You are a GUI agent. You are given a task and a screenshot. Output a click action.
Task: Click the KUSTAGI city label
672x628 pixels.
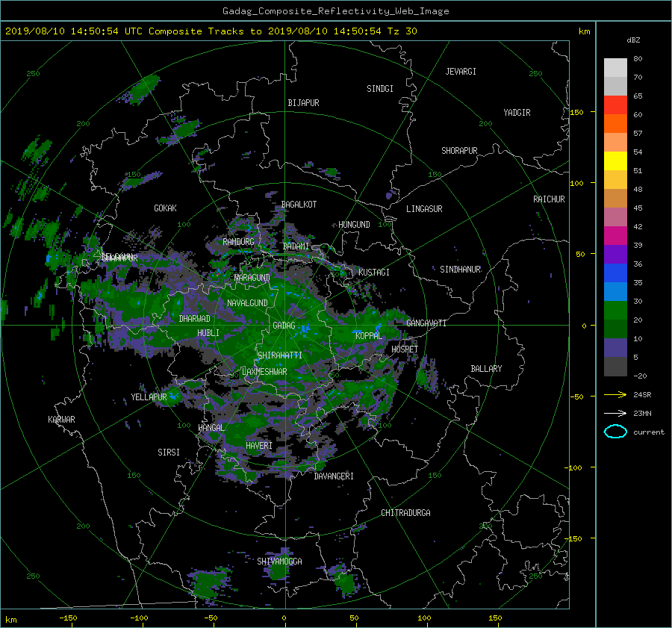click(x=374, y=273)
